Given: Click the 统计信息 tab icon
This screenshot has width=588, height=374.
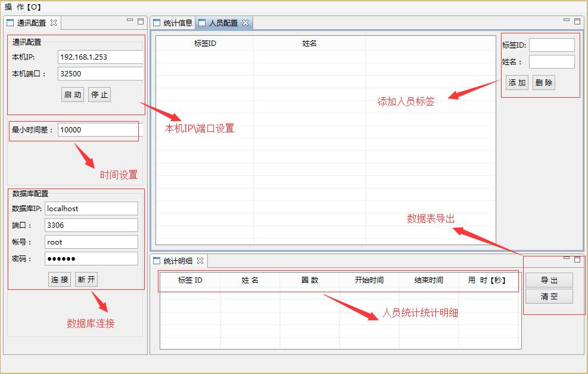Looking at the screenshot, I should [x=157, y=23].
